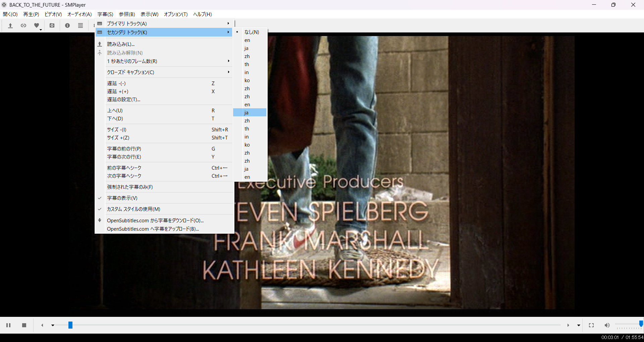Open the media information icon
Screen dimensions: 644x342
[x=67, y=25]
